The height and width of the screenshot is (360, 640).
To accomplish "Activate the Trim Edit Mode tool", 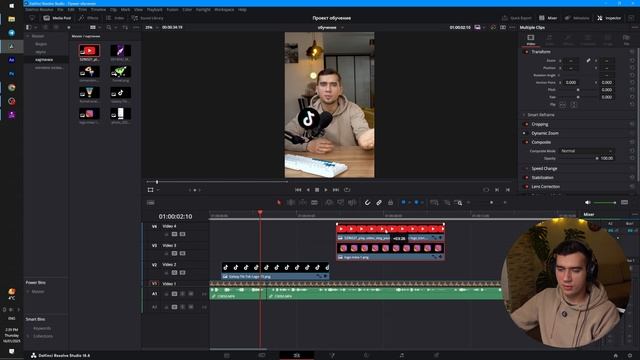I will 291,202.
